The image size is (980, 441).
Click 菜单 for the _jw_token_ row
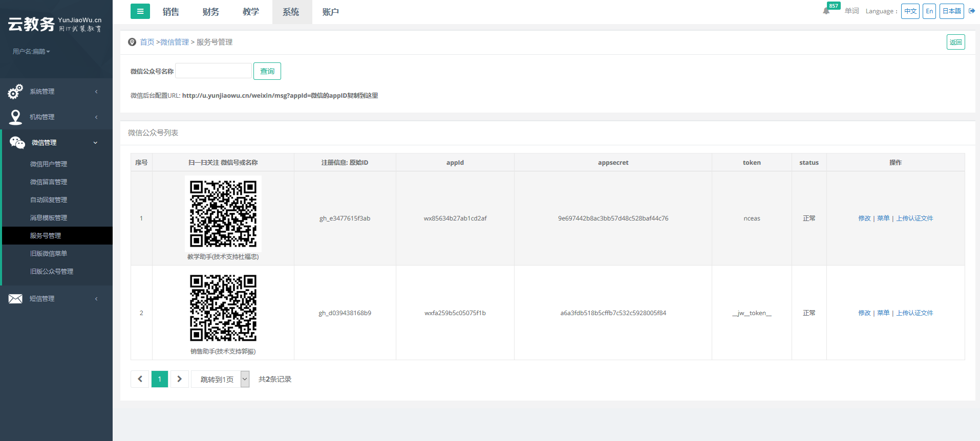883,313
